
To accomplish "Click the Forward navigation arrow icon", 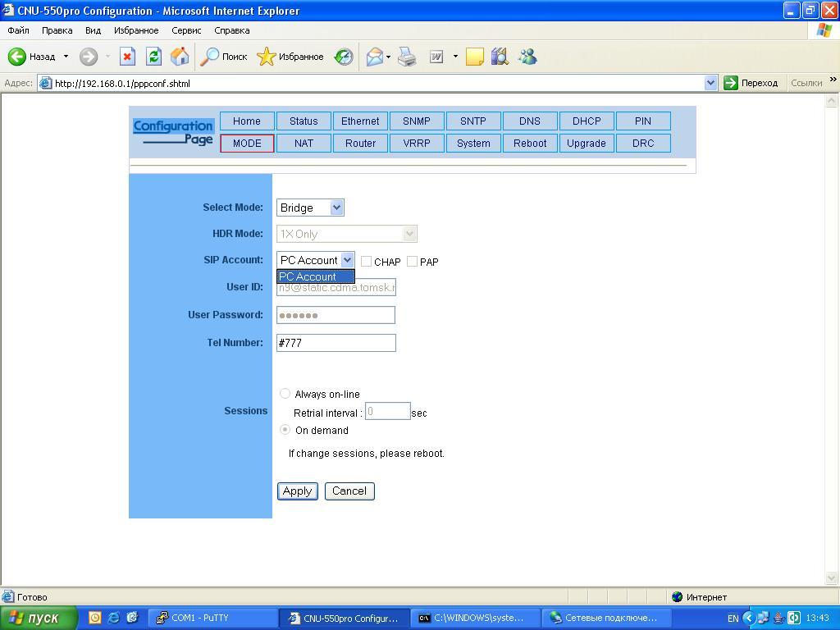I will pyautogui.click(x=89, y=57).
